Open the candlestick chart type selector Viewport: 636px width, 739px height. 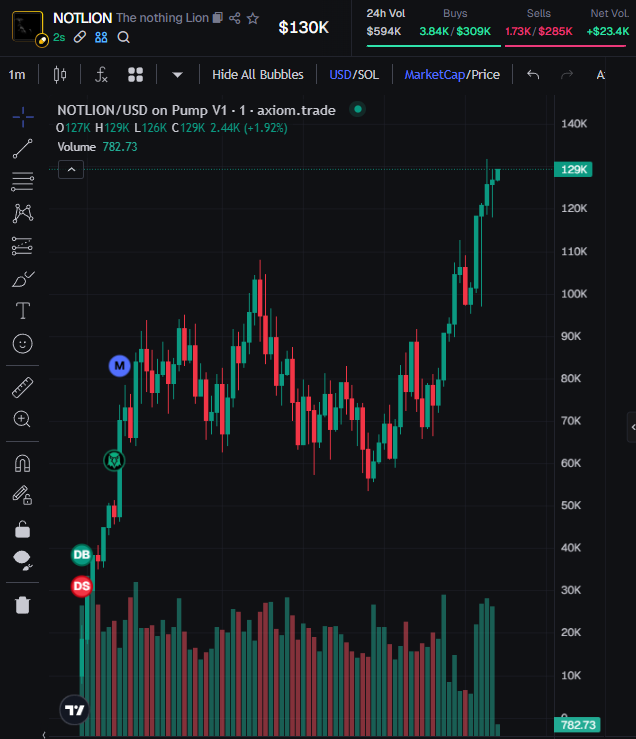coord(60,74)
